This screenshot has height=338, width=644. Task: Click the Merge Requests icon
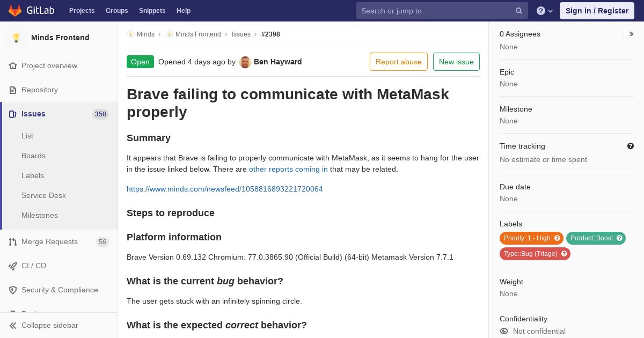pos(13,242)
